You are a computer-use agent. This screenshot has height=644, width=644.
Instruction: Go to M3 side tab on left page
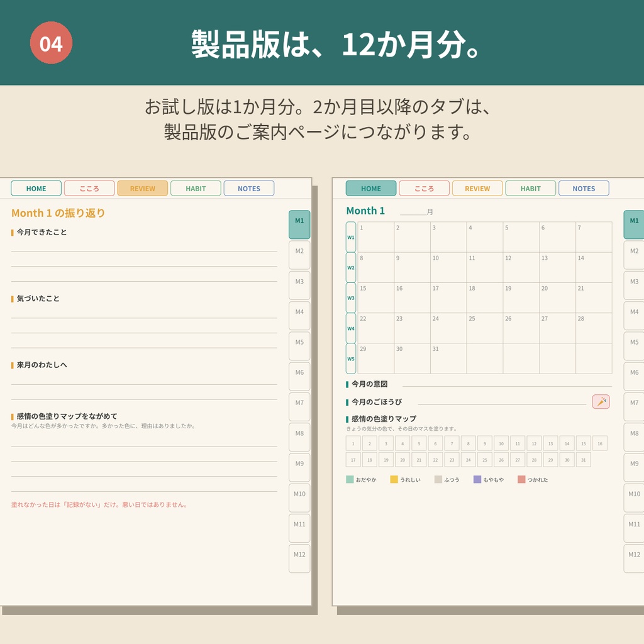(x=299, y=286)
